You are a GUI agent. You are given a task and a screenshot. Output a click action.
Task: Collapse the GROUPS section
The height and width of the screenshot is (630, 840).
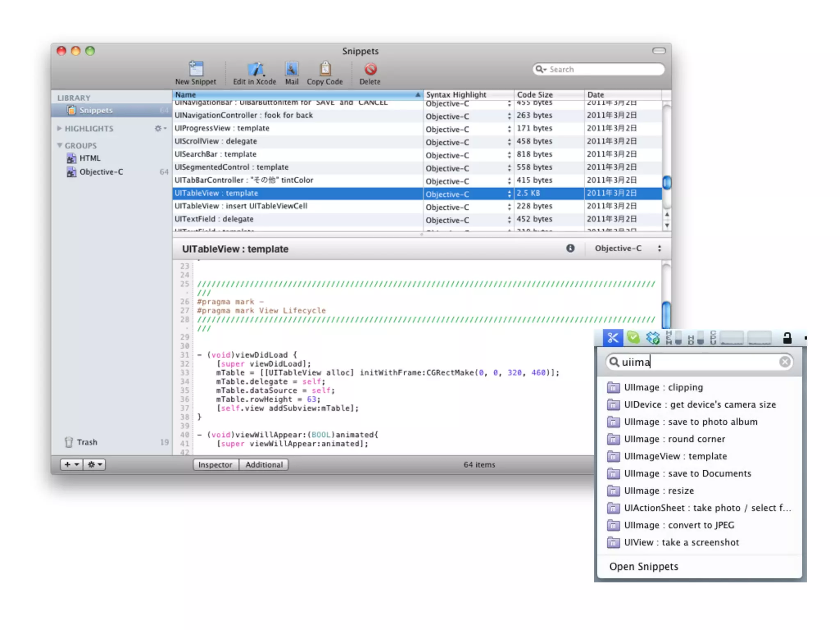pyautogui.click(x=59, y=145)
